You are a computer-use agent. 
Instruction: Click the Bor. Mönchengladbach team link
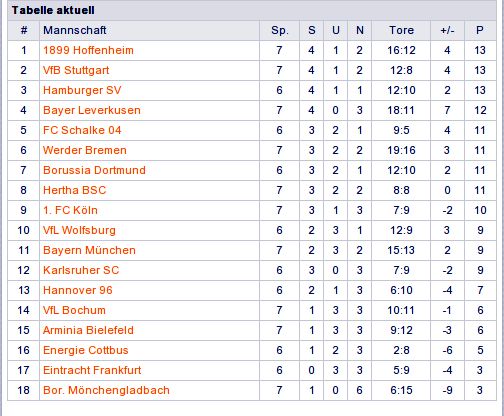[x=106, y=390]
